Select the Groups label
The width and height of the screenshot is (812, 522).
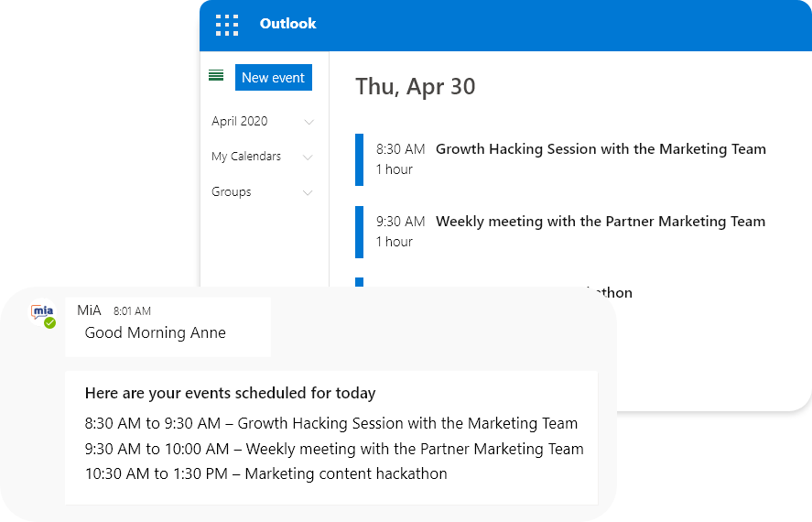[231, 191]
